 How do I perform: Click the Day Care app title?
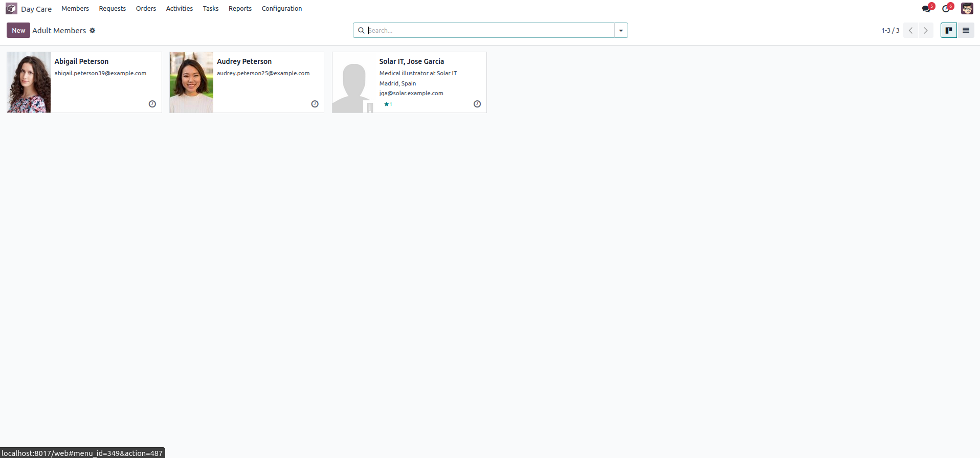(36, 9)
